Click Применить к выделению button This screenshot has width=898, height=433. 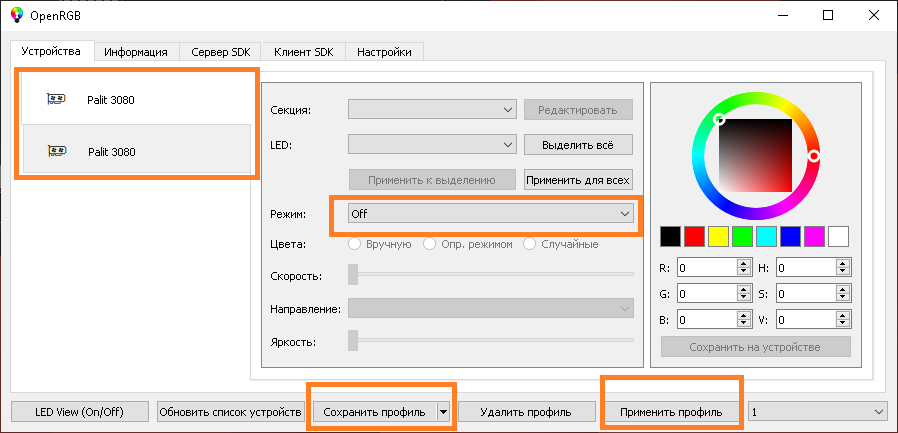(432, 180)
